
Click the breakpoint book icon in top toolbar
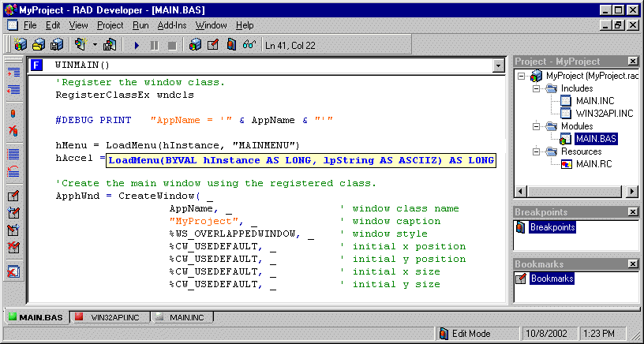(x=231, y=45)
